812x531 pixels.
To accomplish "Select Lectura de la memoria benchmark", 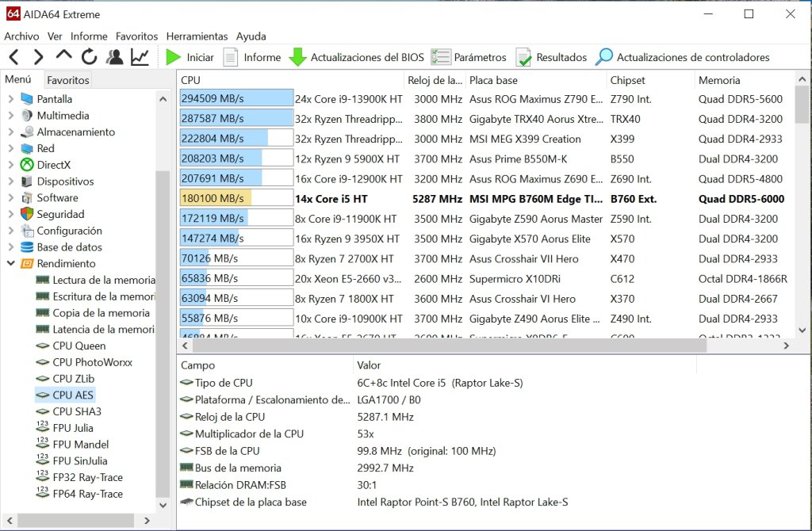I will point(95,280).
